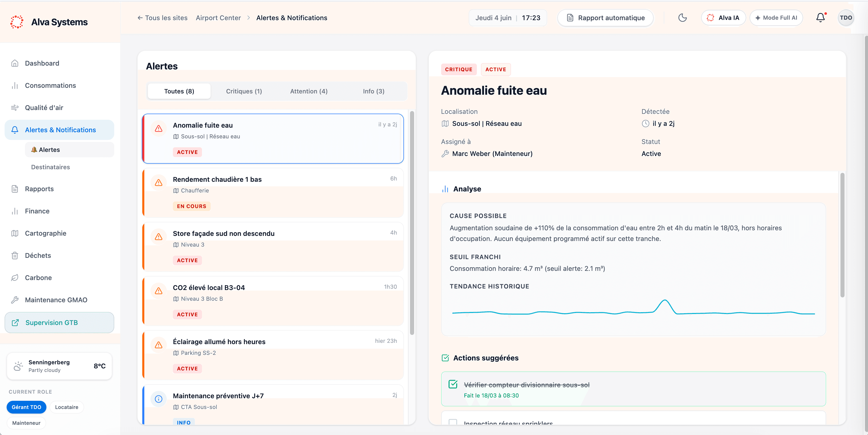Image resolution: width=868 pixels, height=435 pixels.
Task: Click the Jeudi 4 juin date display
Action: (x=493, y=18)
